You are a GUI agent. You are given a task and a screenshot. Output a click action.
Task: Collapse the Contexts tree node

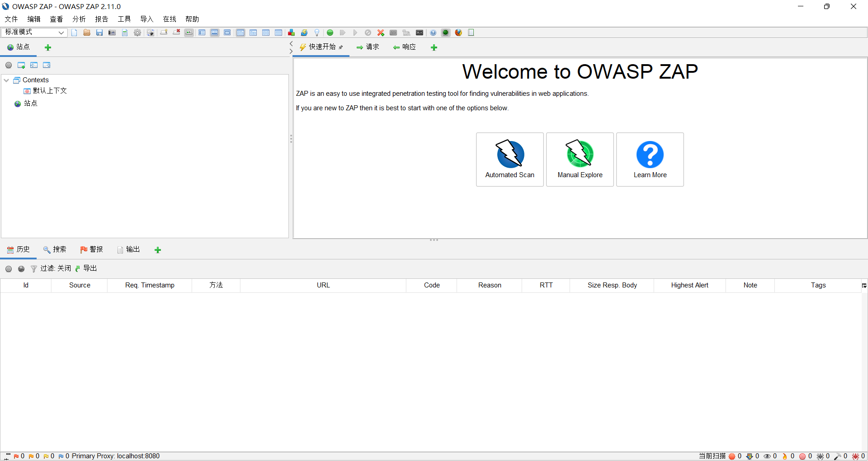[x=6, y=80]
